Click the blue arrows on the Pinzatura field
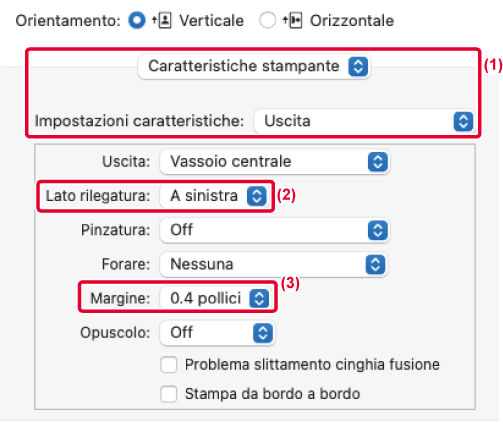Image resolution: width=503 pixels, height=428 pixels. pos(378,230)
